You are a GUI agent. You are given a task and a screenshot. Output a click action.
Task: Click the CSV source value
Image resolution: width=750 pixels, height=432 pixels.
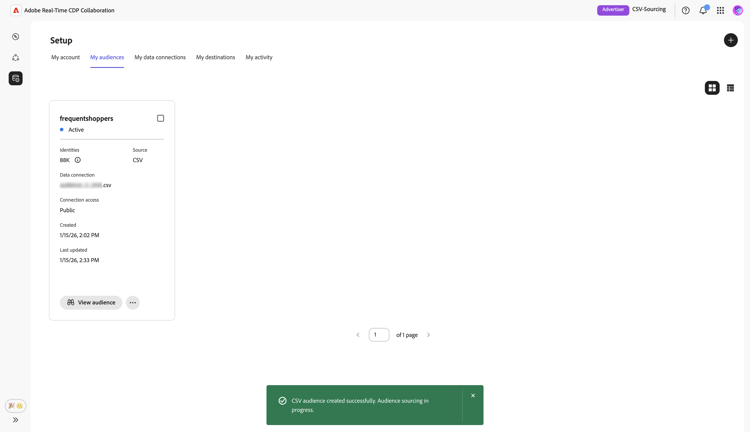click(x=138, y=160)
